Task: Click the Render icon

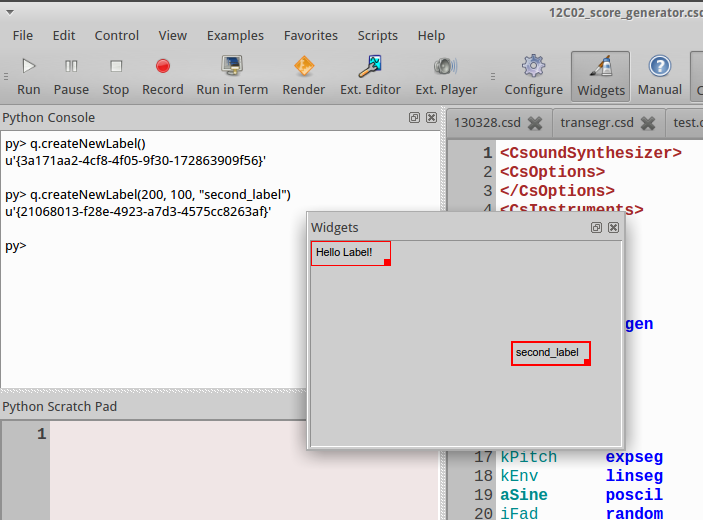Action: pyautogui.click(x=304, y=66)
